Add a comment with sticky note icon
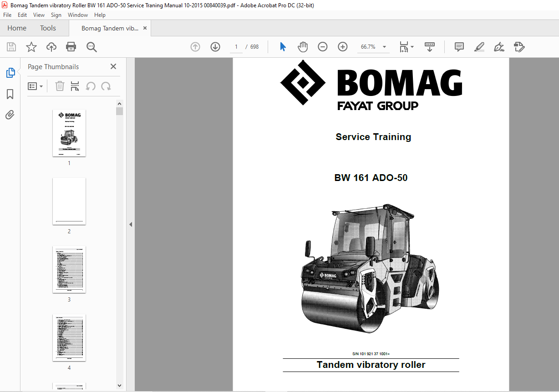The image size is (559, 392). coord(459,47)
